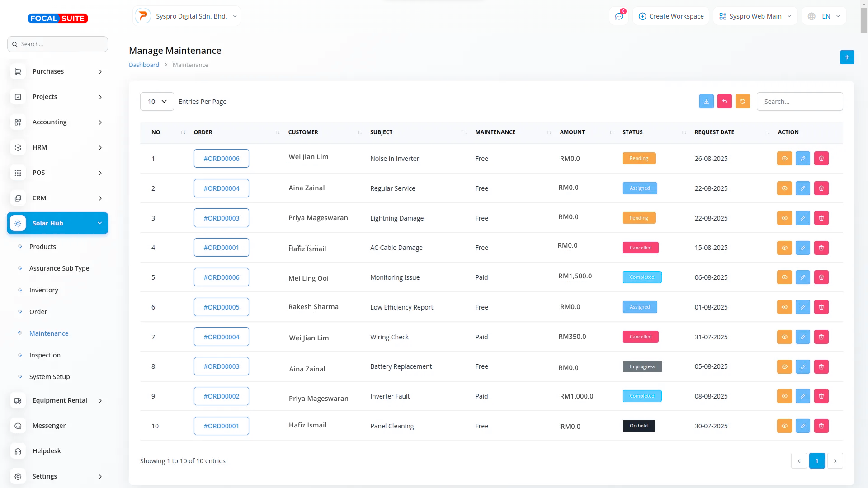Go to Inventory in sidebar

[x=43, y=290]
